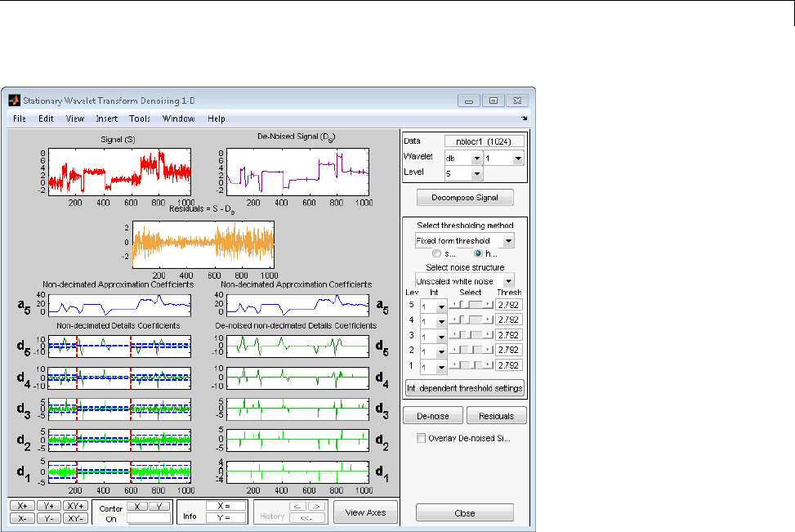Click the Center On Y button

tap(161, 507)
